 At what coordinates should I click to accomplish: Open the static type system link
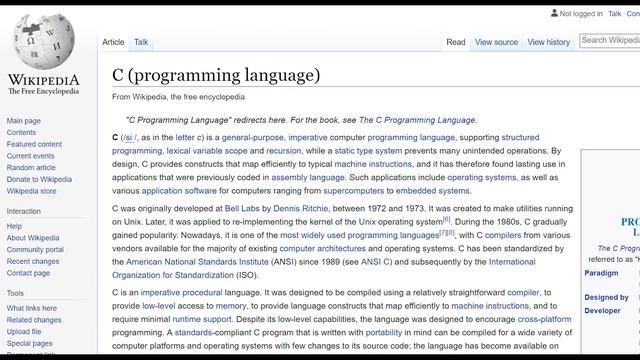click(368, 151)
